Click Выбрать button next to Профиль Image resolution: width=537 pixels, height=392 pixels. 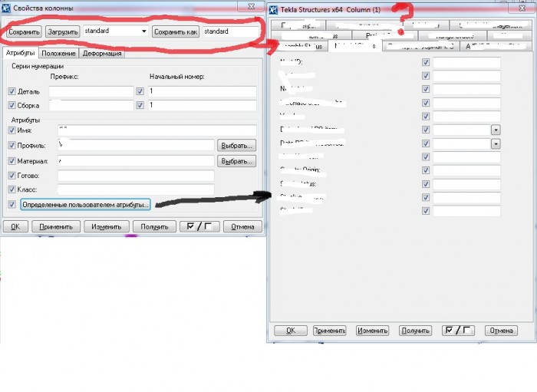pos(236,146)
